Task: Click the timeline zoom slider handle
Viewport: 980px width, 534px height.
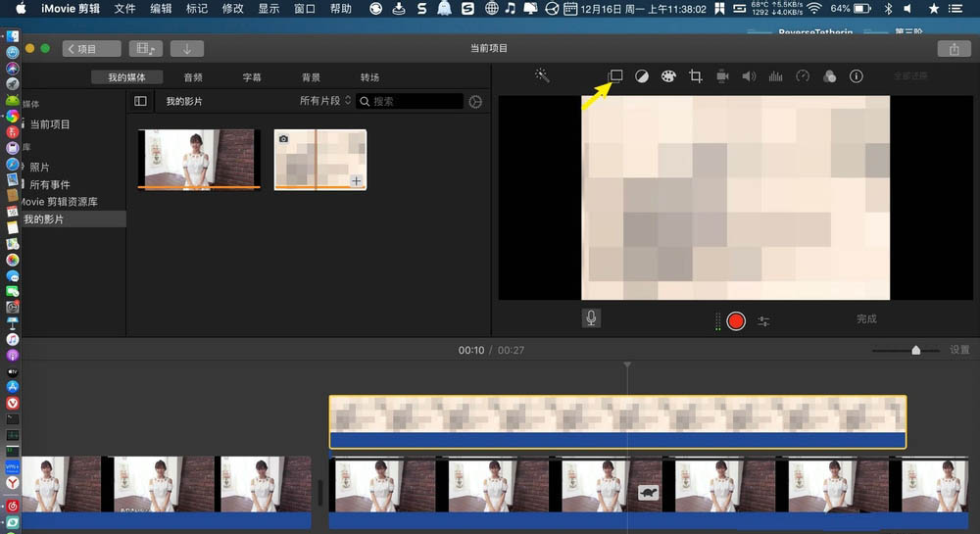Action: click(915, 351)
